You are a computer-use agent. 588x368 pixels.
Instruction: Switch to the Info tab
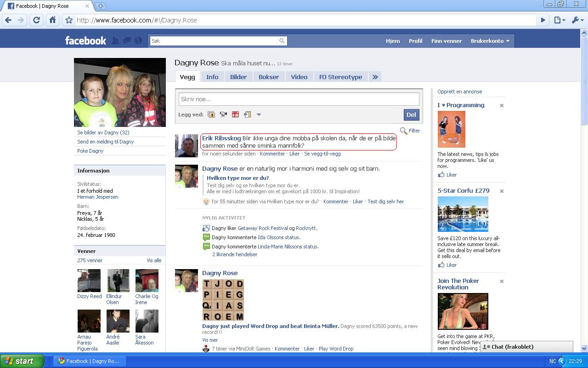(x=212, y=77)
